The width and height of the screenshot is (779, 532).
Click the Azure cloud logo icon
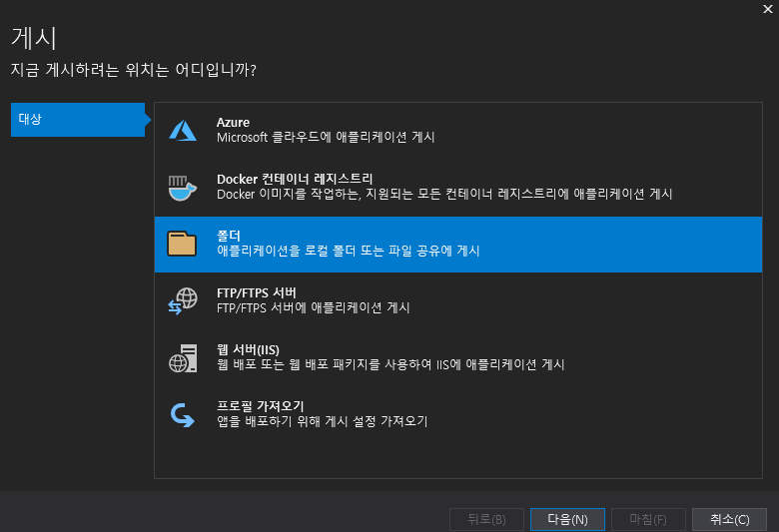pyautogui.click(x=183, y=131)
